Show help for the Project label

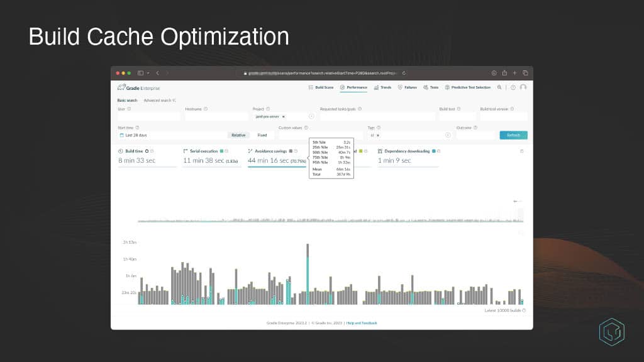click(268, 109)
